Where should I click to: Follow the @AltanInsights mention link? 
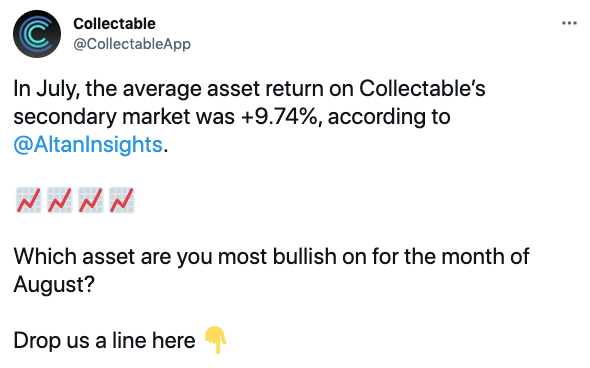click(88, 144)
